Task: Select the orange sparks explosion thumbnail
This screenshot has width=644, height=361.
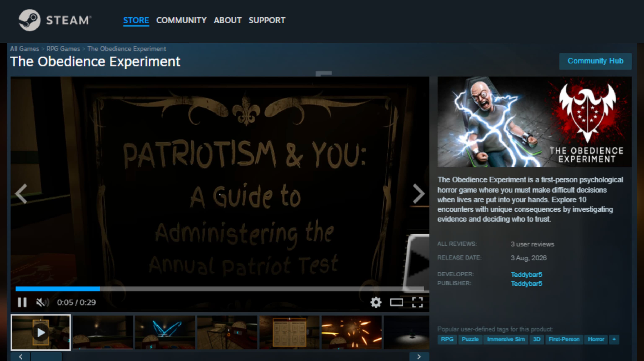Action: point(352,332)
